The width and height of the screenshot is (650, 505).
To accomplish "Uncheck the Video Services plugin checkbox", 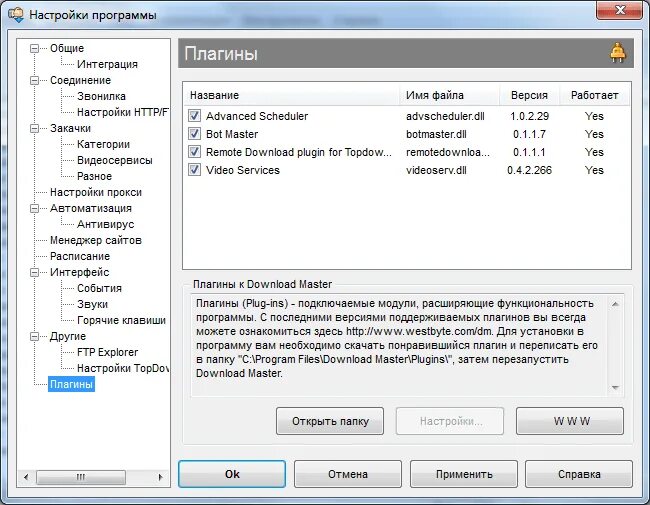I will 194,170.
